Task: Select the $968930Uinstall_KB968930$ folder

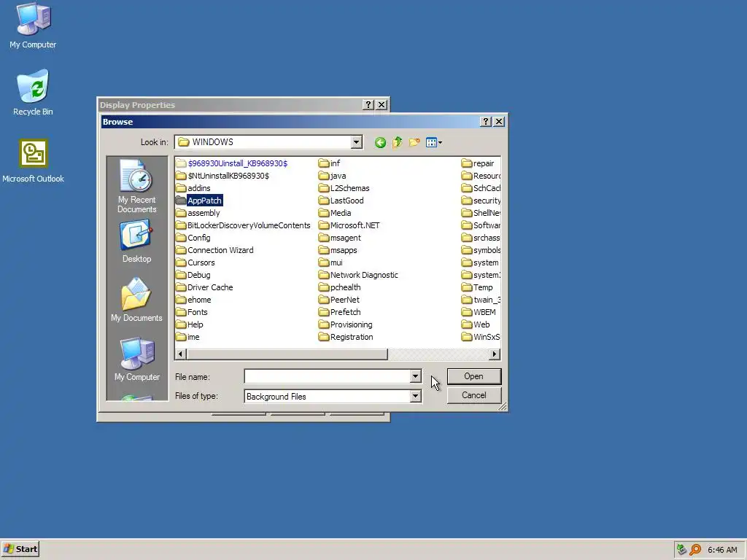Action: [x=231, y=163]
